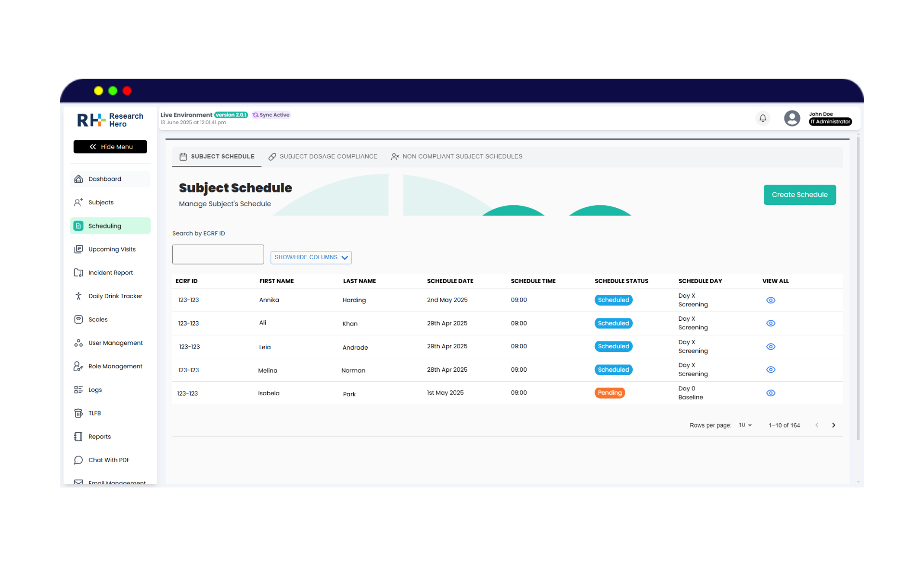
Task: Click the '1–10 of 164' pagination text
Action: (784, 426)
